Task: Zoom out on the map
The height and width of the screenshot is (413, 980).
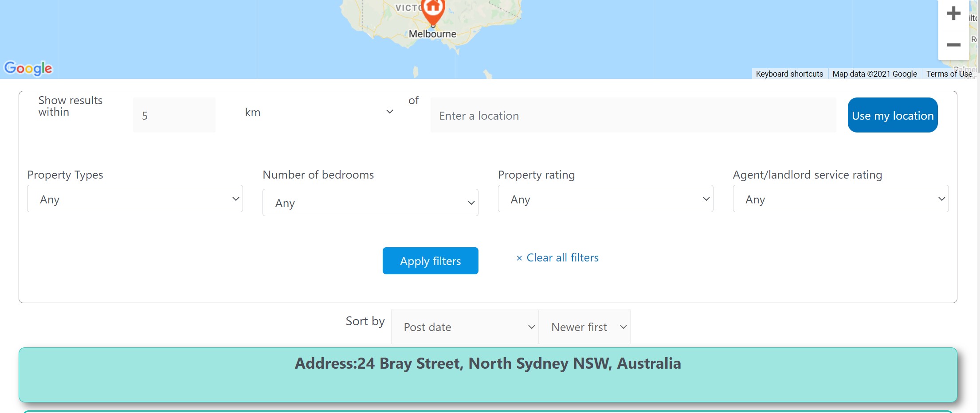Action: click(x=953, y=45)
